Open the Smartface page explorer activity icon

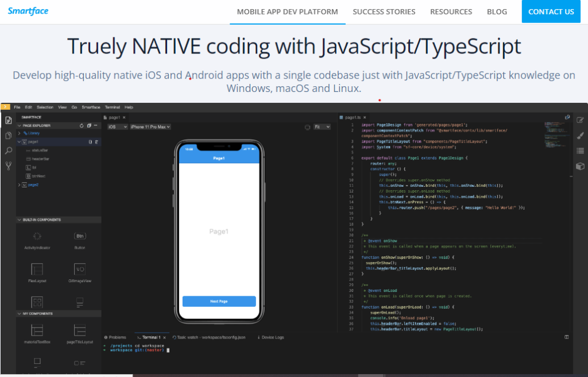tap(8, 121)
